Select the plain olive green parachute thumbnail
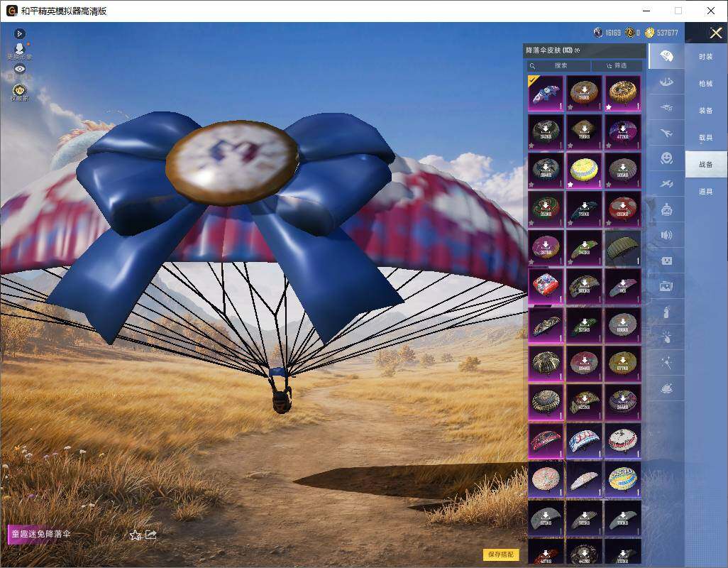728x568 pixels. pyautogui.click(x=622, y=248)
